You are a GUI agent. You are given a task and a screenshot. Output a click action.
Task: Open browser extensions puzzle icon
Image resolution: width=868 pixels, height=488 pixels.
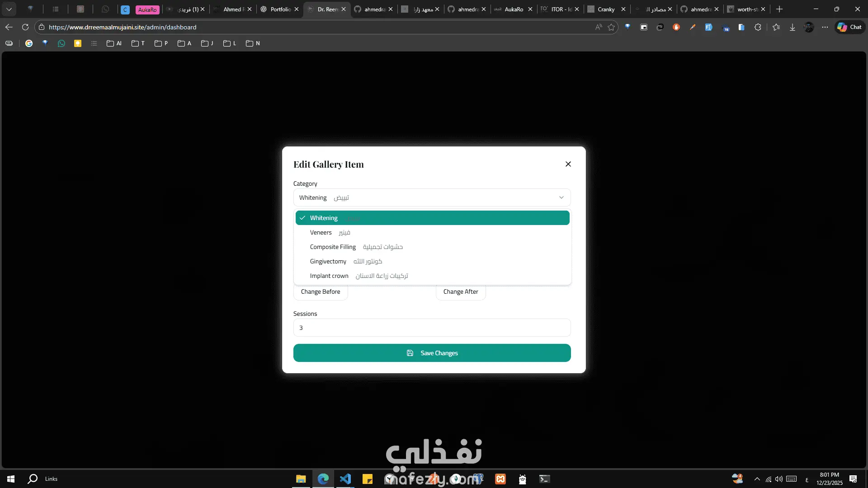pyautogui.click(x=758, y=27)
